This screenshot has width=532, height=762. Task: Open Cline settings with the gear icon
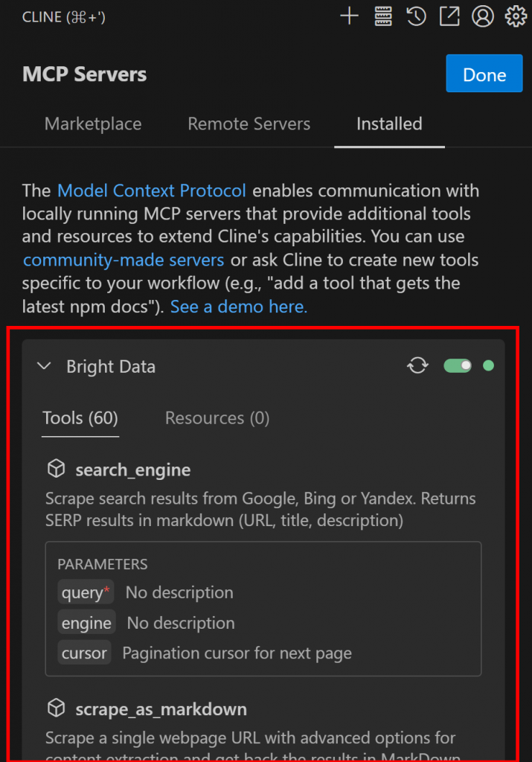click(516, 16)
